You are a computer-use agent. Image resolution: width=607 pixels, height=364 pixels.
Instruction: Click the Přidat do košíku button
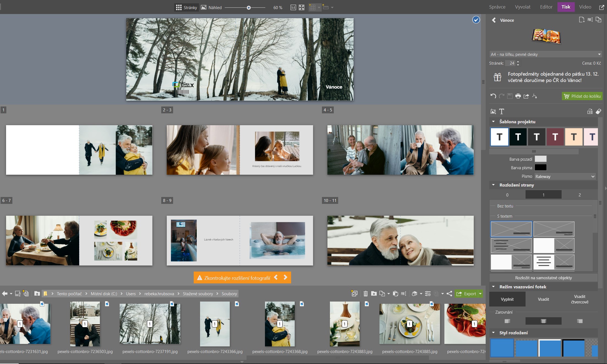coord(582,96)
